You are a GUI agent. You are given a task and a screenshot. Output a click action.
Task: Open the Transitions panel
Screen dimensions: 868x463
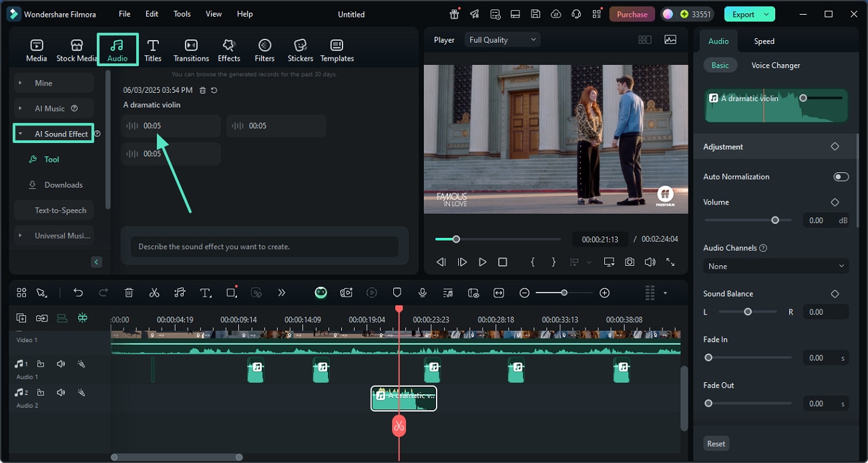(191, 51)
